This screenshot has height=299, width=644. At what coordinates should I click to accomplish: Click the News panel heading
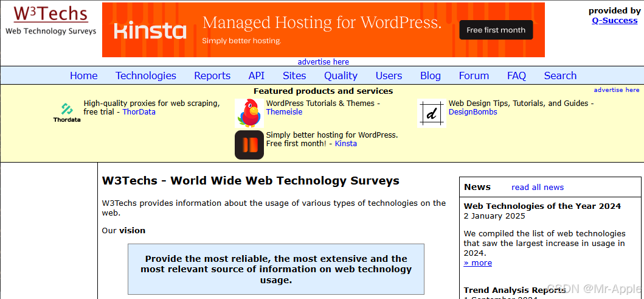point(477,187)
